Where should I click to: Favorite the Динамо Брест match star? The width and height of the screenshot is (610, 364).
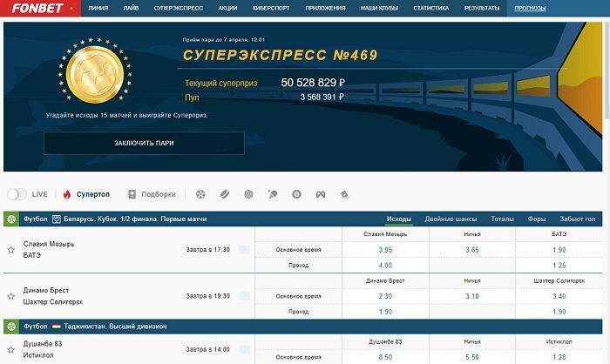point(10,296)
